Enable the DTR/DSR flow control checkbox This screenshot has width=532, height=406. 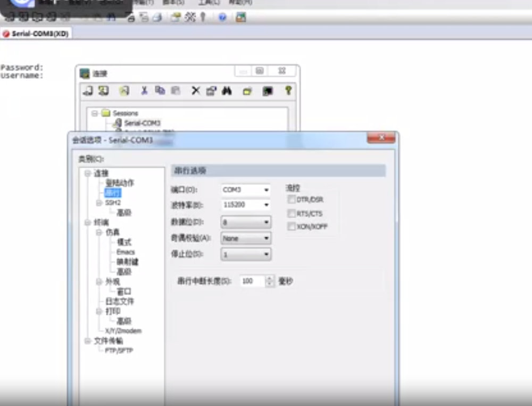tap(292, 200)
